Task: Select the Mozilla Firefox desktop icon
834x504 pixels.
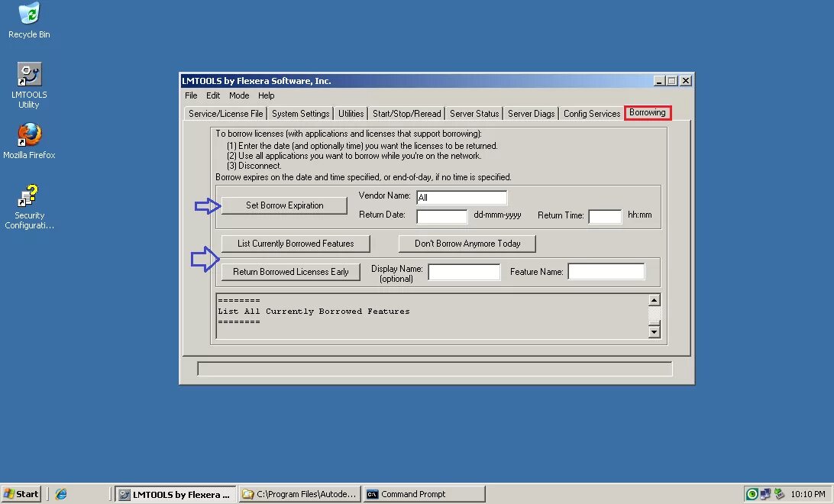Action: [29, 141]
